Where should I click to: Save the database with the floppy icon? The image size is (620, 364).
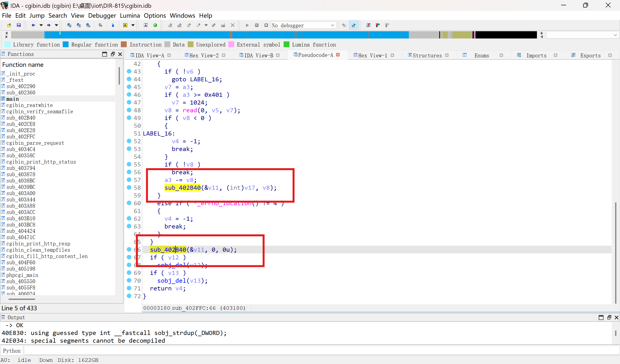coord(19,25)
